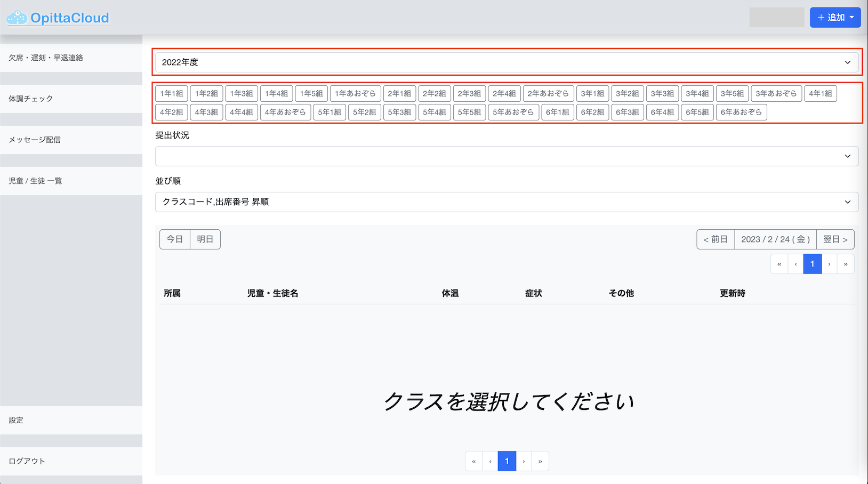This screenshot has height=484, width=868.
Task: Select class 4年1組
Action: 821,94
